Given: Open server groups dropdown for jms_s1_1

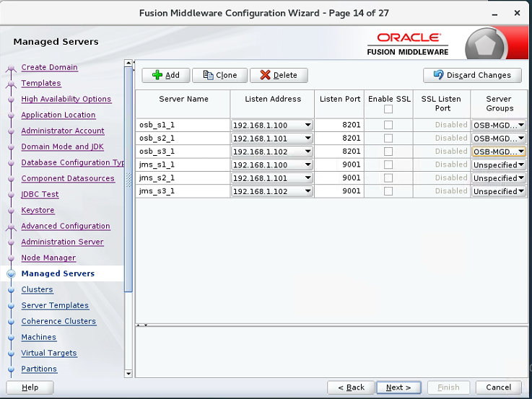Looking at the screenshot, I should (x=498, y=165).
